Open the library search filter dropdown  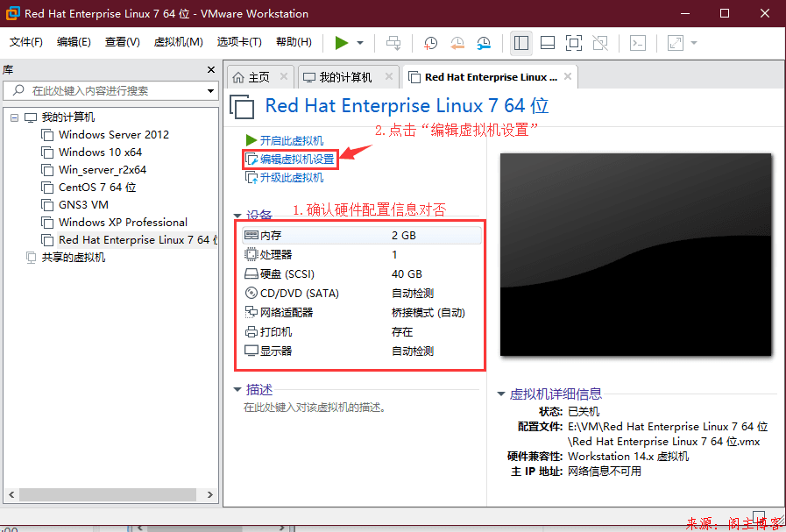(x=210, y=91)
